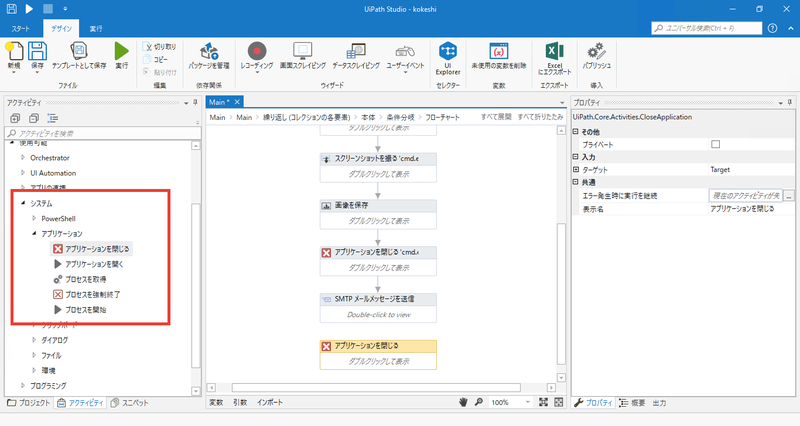This screenshot has height=426, width=800.
Task: Run the workflow with the green 実行 icon
Action: pyautogui.click(x=121, y=52)
